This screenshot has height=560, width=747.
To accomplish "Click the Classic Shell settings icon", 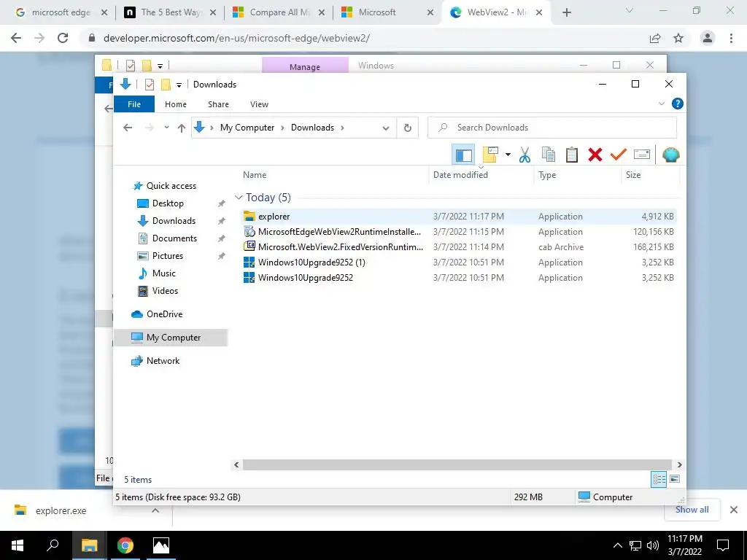I will [x=671, y=155].
